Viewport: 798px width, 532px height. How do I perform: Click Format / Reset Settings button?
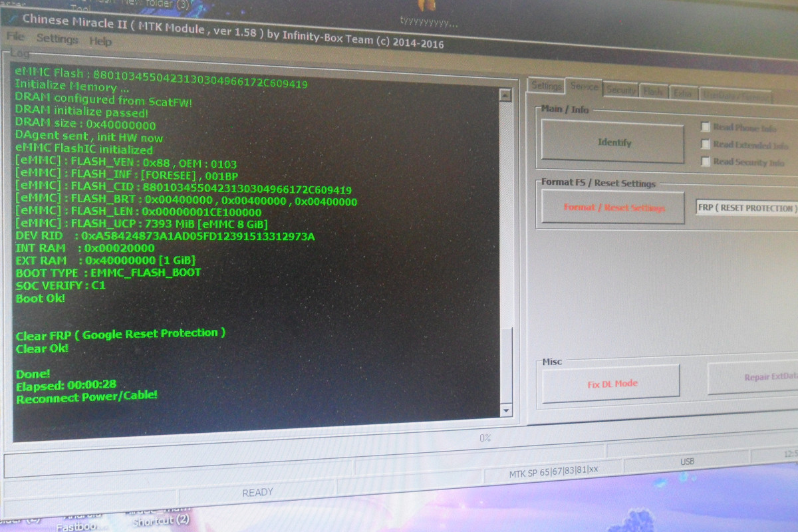[x=613, y=207]
